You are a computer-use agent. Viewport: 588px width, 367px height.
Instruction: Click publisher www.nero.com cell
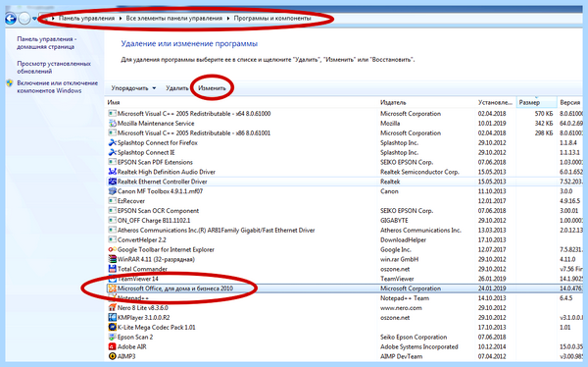click(x=401, y=308)
